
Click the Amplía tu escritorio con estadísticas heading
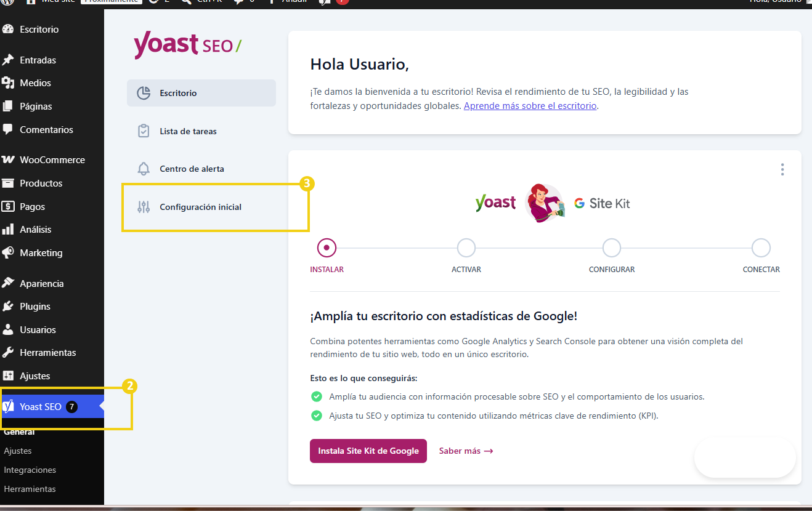point(444,316)
